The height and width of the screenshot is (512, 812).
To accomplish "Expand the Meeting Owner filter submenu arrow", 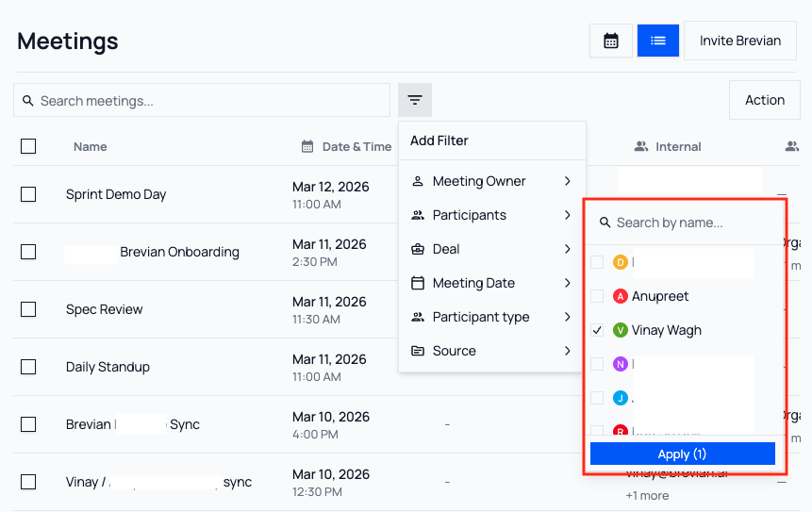I will [567, 181].
